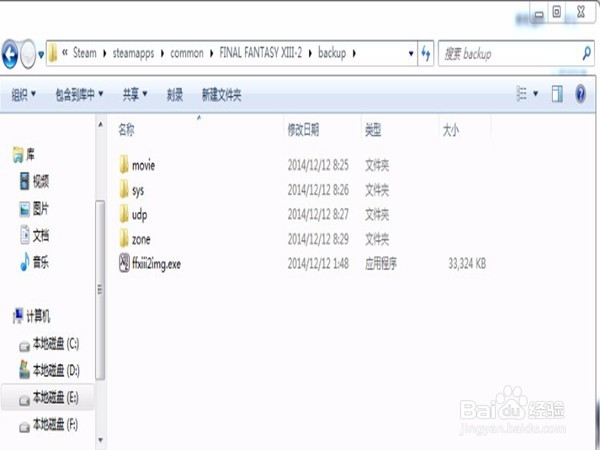Select the ffxiii2img.exe application icon
This screenshot has width=600, height=450.
pyautogui.click(x=124, y=263)
